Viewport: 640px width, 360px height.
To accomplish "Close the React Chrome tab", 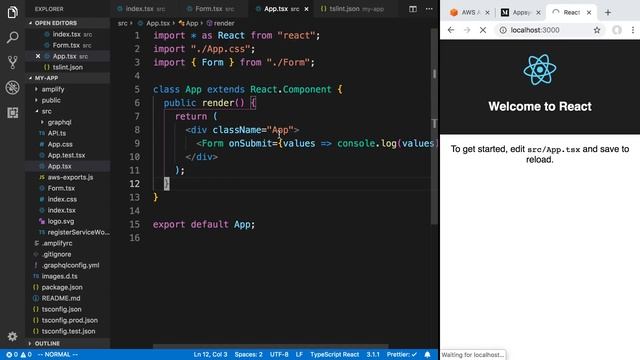I will click(589, 13).
